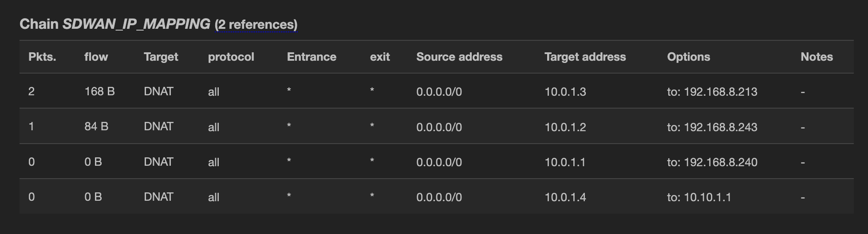Click the SDWAN_IP_MAPPING chain name
The width and height of the screenshot is (868, 234).
click(136, 24)
